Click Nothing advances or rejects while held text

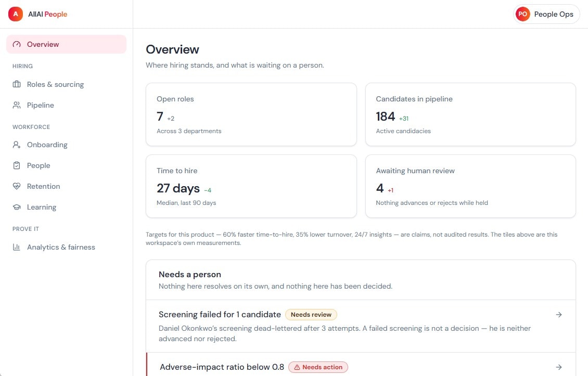(432, 203)
